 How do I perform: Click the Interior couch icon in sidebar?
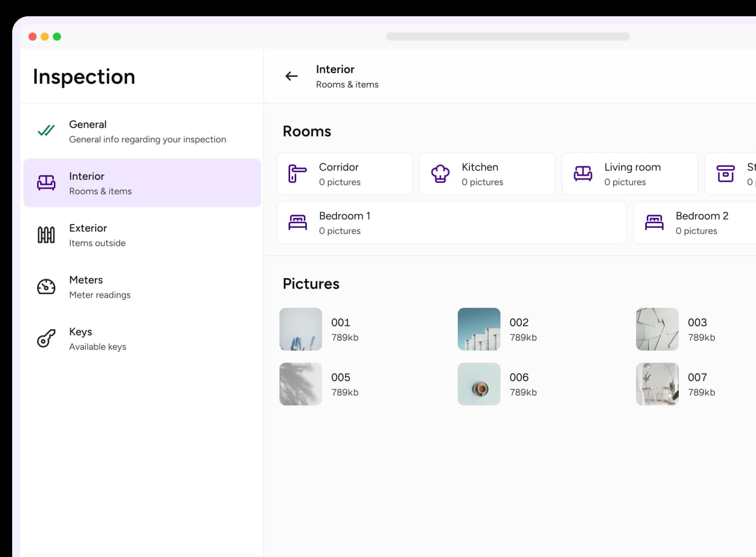coord(46,183)
